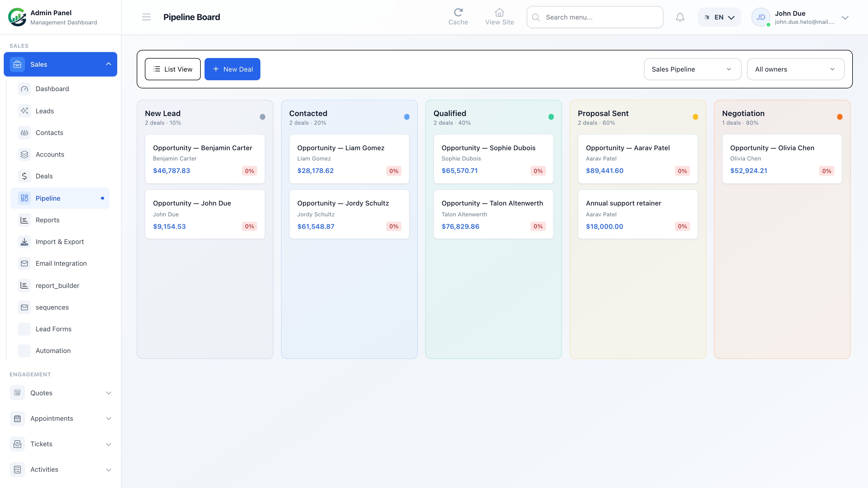Click '1 deals · 80%' under Negotiation
This screenshot has height=488, width=868.
point(740,123)
